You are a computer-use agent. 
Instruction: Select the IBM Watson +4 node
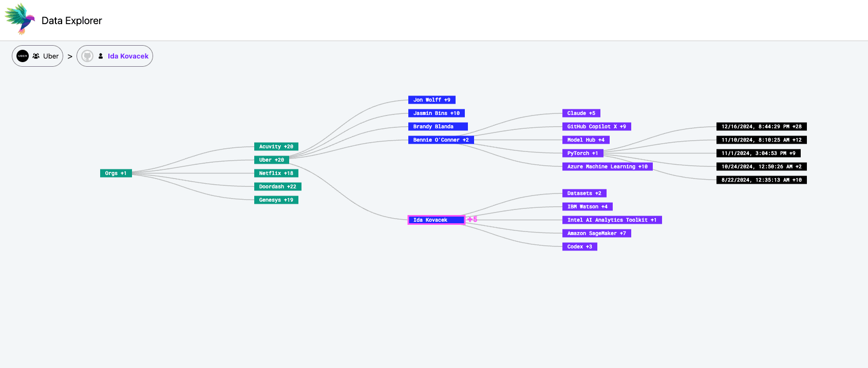pos(588,207)
